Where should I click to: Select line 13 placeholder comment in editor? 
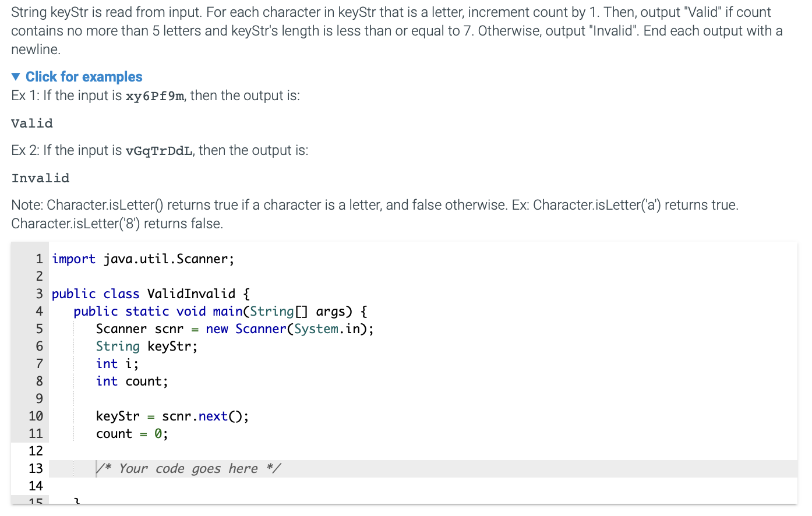(189, 468)
